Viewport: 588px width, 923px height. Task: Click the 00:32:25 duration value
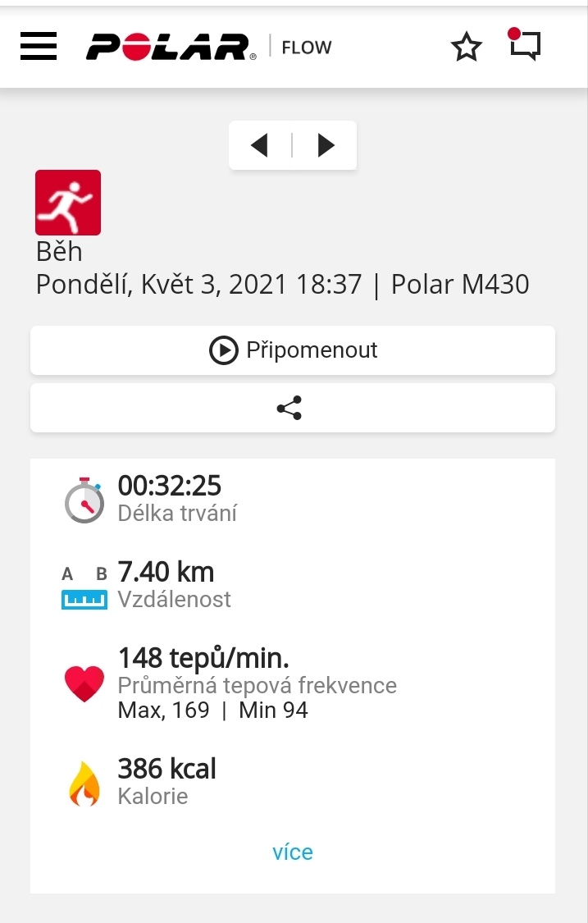[170, 486]
